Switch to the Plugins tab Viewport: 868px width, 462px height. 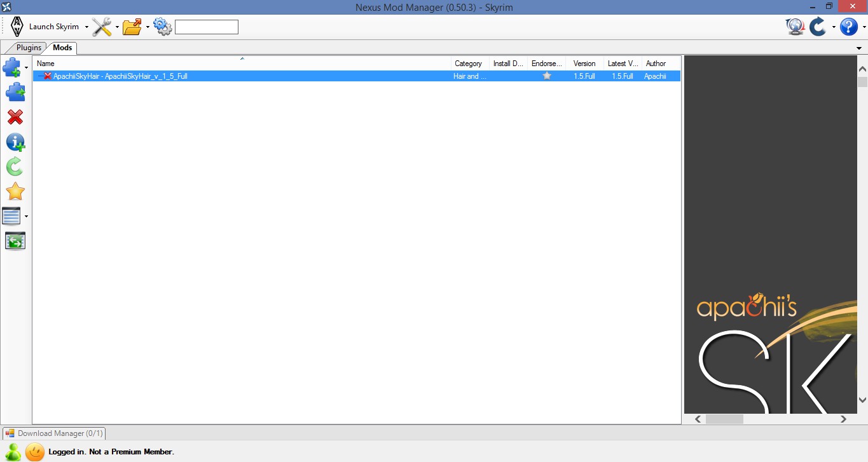[29, 48]
